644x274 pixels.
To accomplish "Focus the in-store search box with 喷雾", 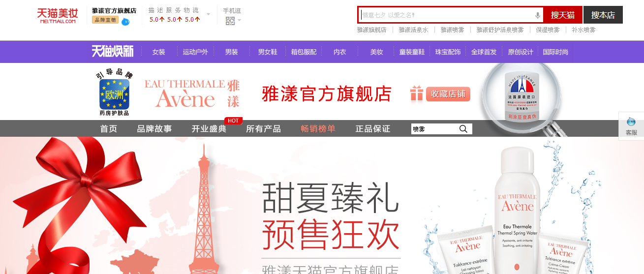I will point(434,129).
